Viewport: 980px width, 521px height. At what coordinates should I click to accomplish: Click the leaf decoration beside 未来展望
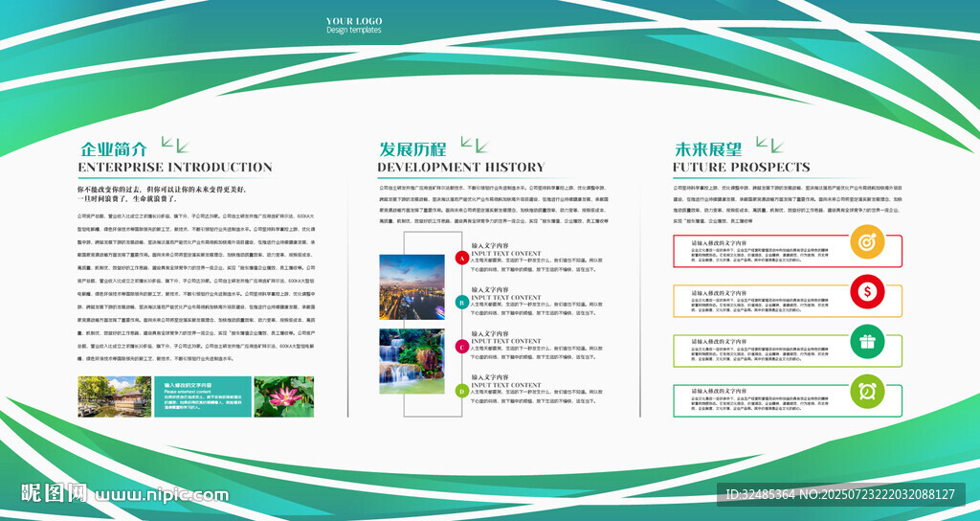(x=769, y=145)
